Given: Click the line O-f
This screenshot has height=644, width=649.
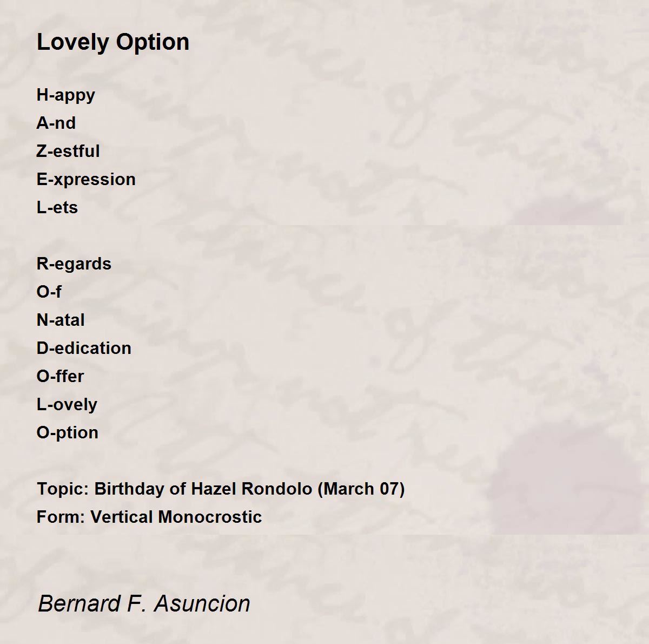Looking at the screenshot, I should coord(49,292).
